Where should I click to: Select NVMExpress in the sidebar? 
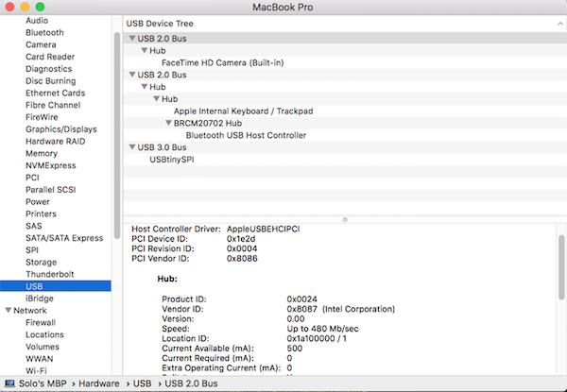[51, 165]
